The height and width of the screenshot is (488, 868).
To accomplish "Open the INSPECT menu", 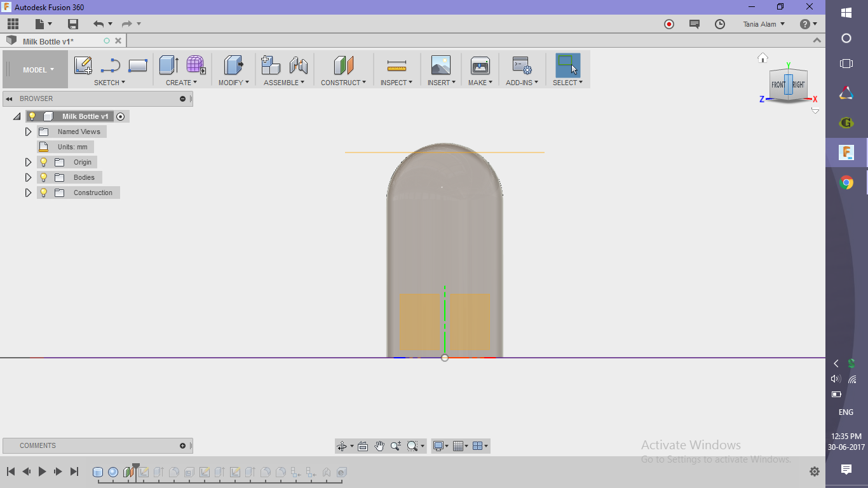I will point(397,83).
